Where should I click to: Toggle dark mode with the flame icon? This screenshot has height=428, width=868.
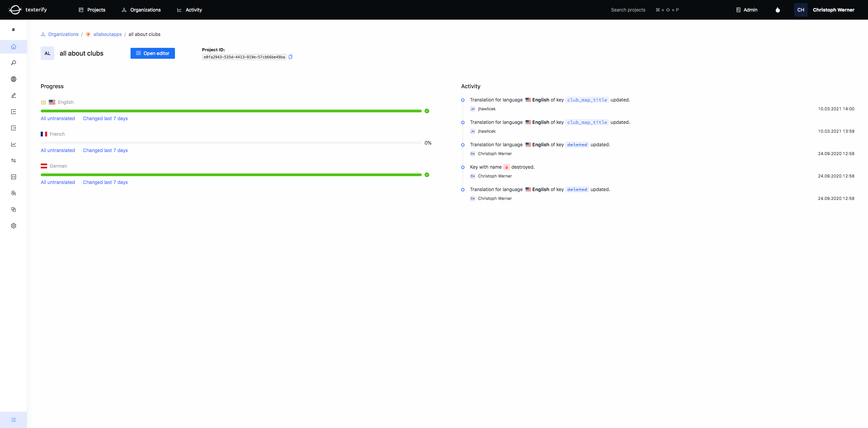778,10
